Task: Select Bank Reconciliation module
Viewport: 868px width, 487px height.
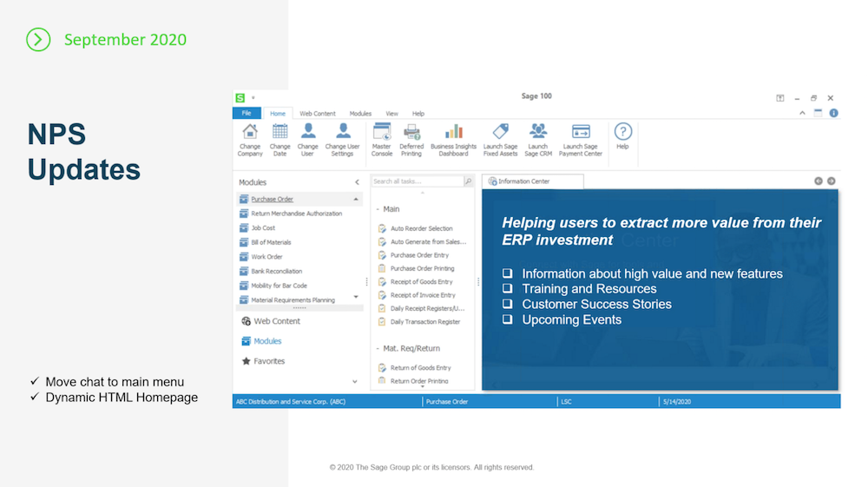Action: (271, 271)
